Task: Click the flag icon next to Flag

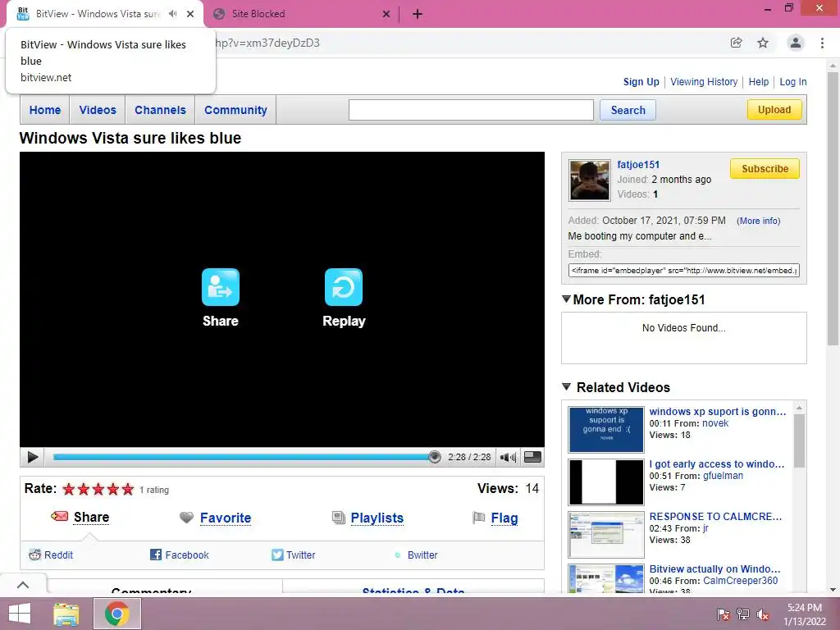Action: pos(478,518)
